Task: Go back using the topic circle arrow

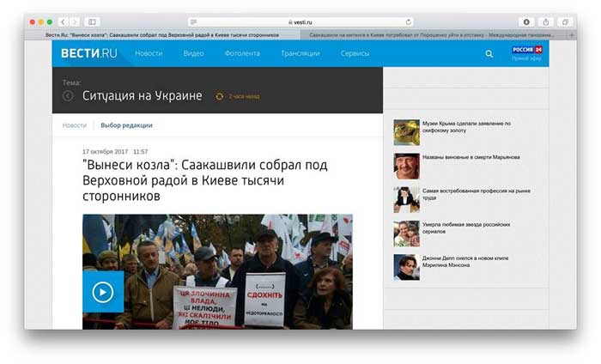Action: point(68,96)
